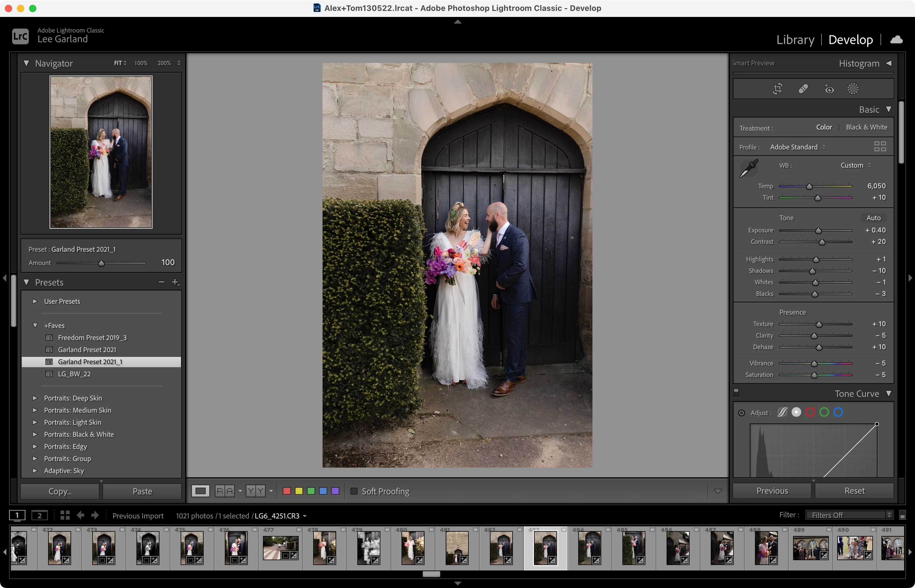Screen dimensions: 915x588
Task: Pick the White Balance Selector eyedropper
Action: pos(749,168)
